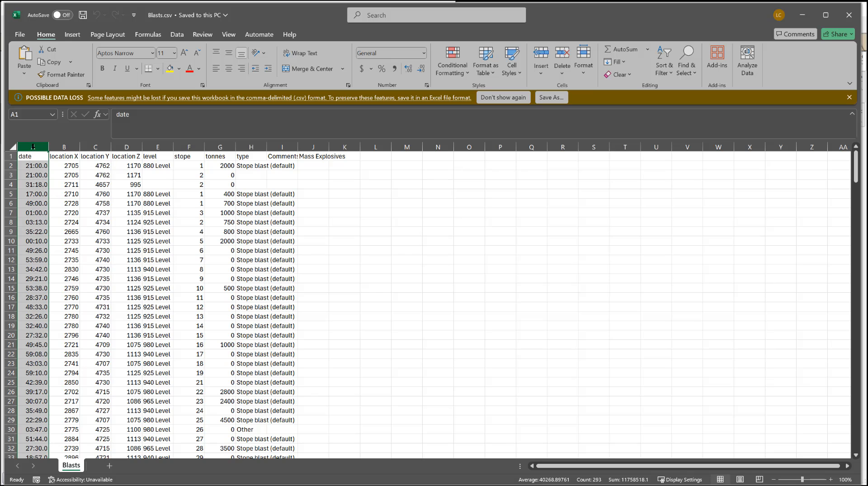Click Decrease Indent icon
Viewport: 868px width, 486px height.
pyautogui.click(x=255, y=68)
